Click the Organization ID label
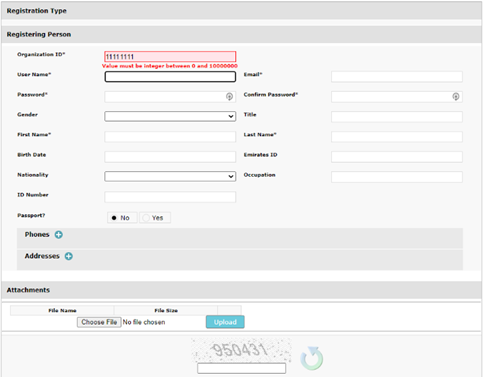 tap(41, 54)
